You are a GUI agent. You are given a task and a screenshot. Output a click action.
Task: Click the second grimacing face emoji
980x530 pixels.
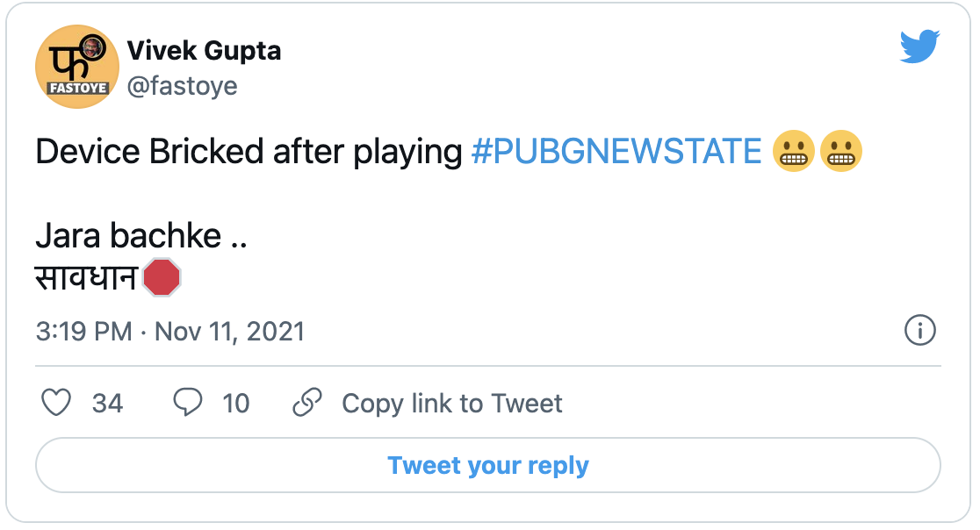[841, 152]
